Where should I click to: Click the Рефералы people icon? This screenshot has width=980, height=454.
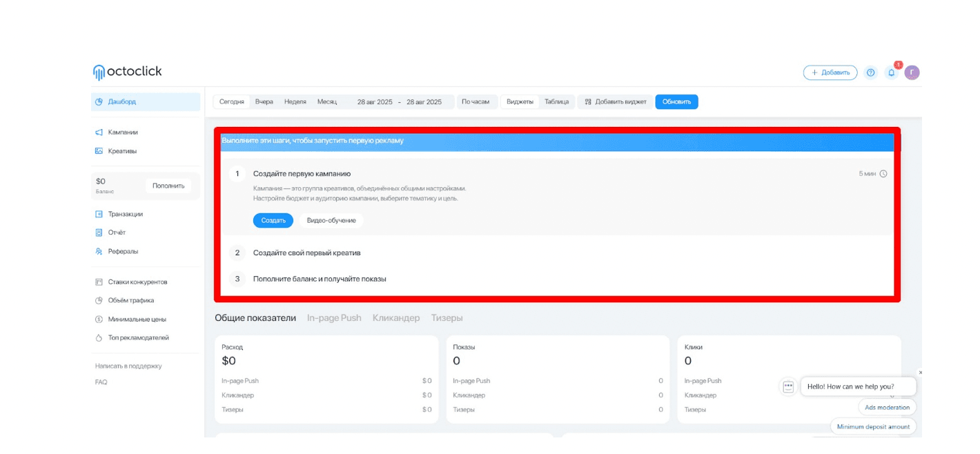pyautogui.click(x=99, y=251)
